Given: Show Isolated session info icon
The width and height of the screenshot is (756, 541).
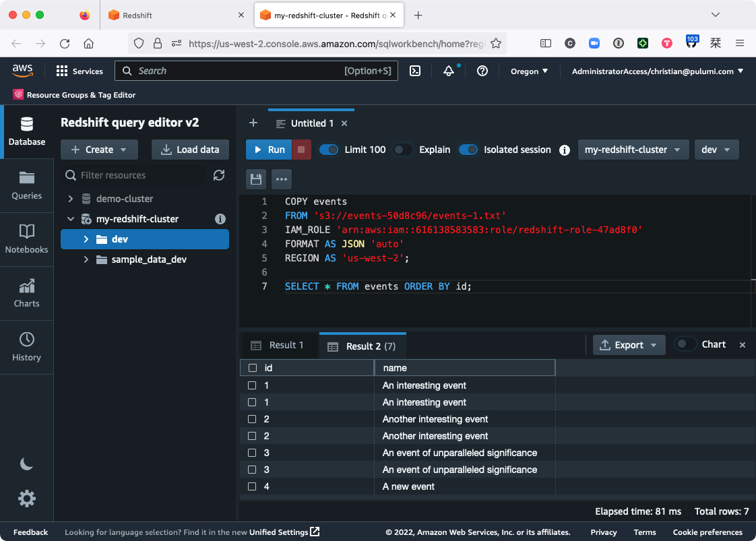Looking at the screenshot, I should click(564, 150).
